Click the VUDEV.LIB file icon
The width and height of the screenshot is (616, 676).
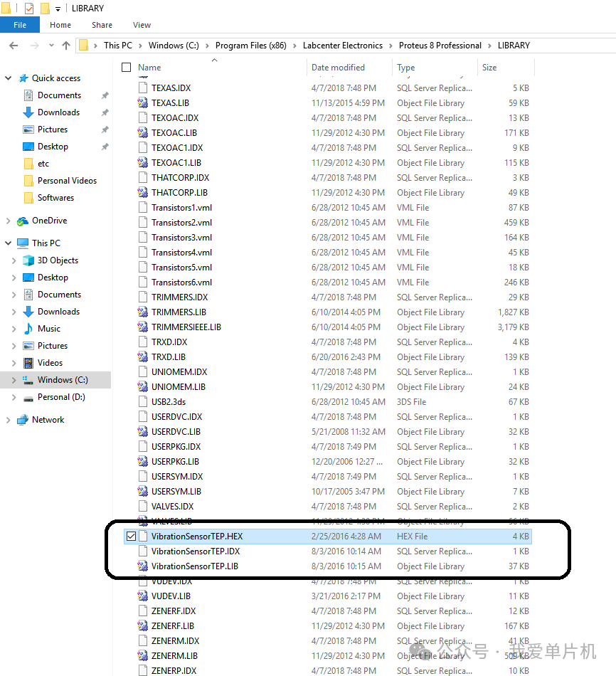pos(143,596)
